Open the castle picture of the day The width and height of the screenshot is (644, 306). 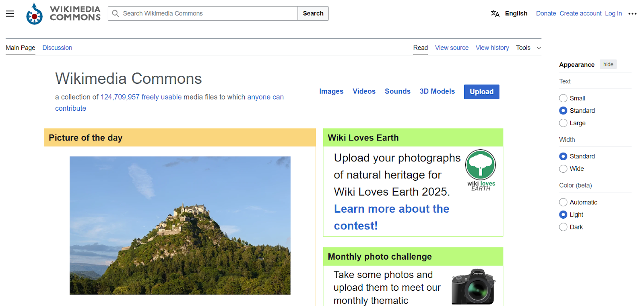click(180, 225)
